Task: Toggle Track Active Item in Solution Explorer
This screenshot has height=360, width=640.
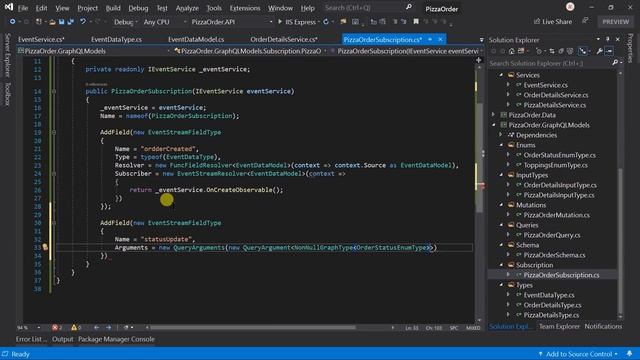Action: (x=583, y=51)
